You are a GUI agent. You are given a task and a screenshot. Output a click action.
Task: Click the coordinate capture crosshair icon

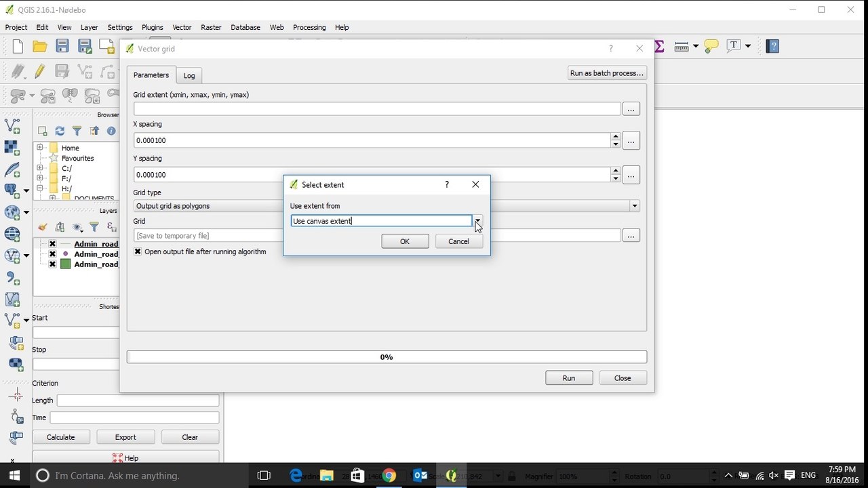16,396
